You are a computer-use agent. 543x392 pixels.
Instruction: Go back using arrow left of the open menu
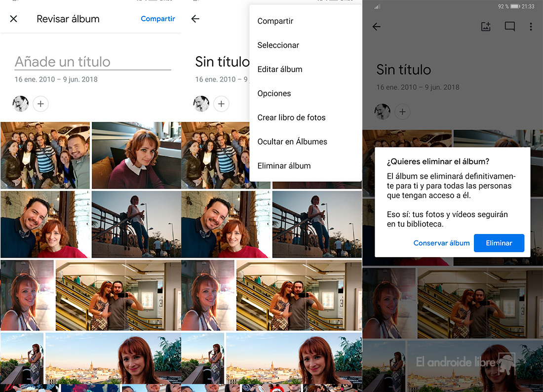[195, 19]
